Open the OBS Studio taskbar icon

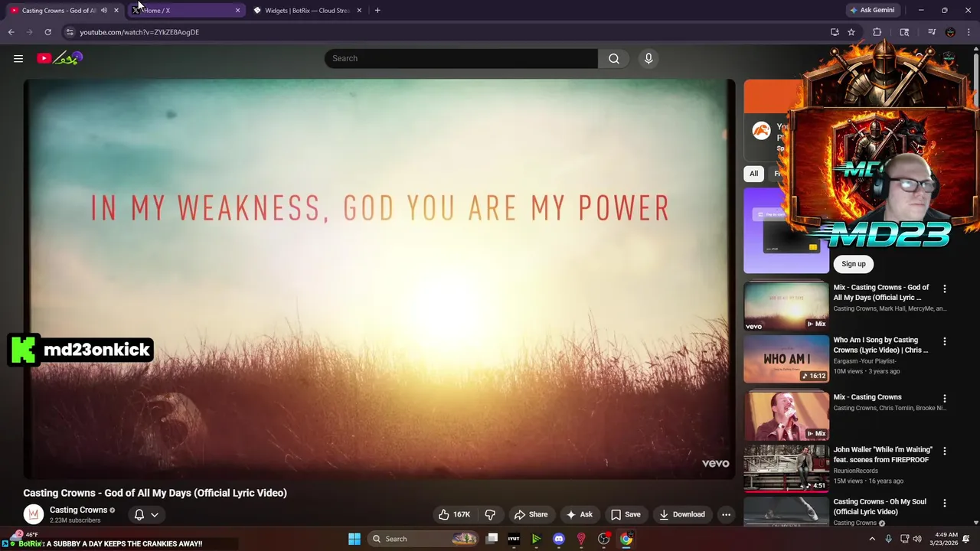click(x=603, y=539)
